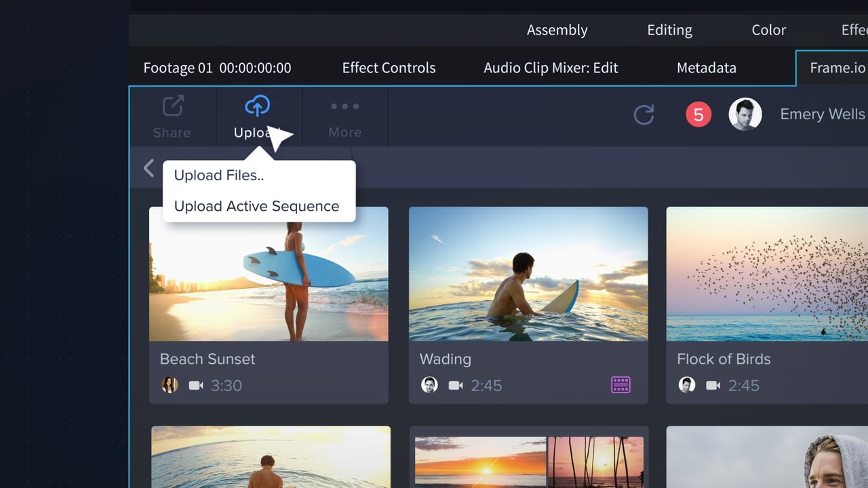Switch to the Frame.io tab
Screen dimensions: 868x488
click(x=837, y=68)
